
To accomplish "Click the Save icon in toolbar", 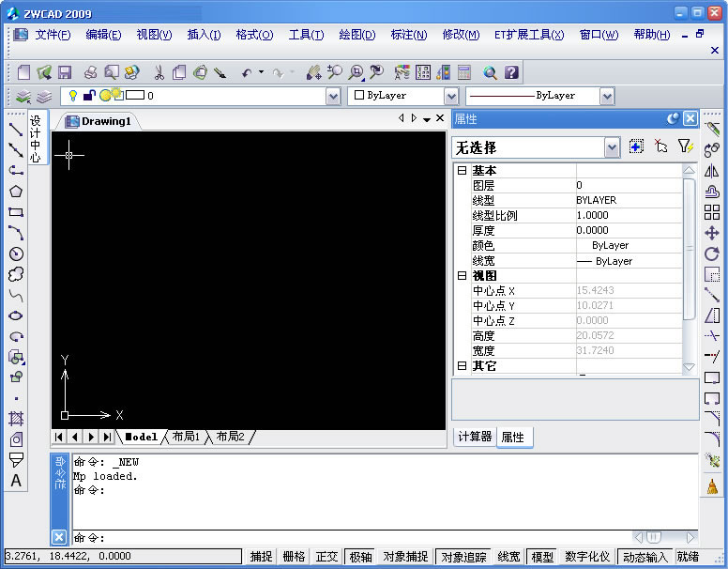I will coord(65,72).
